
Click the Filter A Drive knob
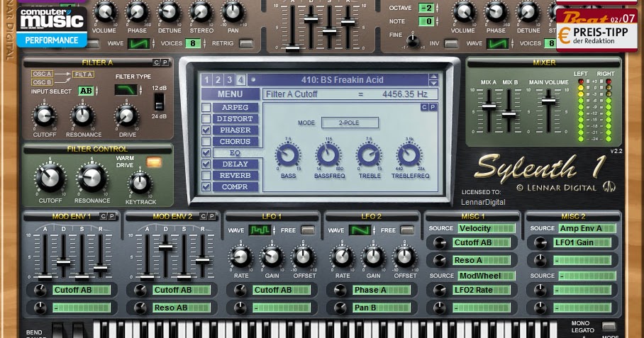[126, 116]
